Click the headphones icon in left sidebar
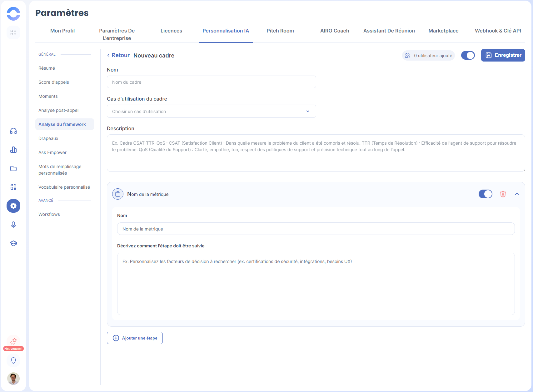The width and height of the screenshot is (533, 392). [13, 131]
